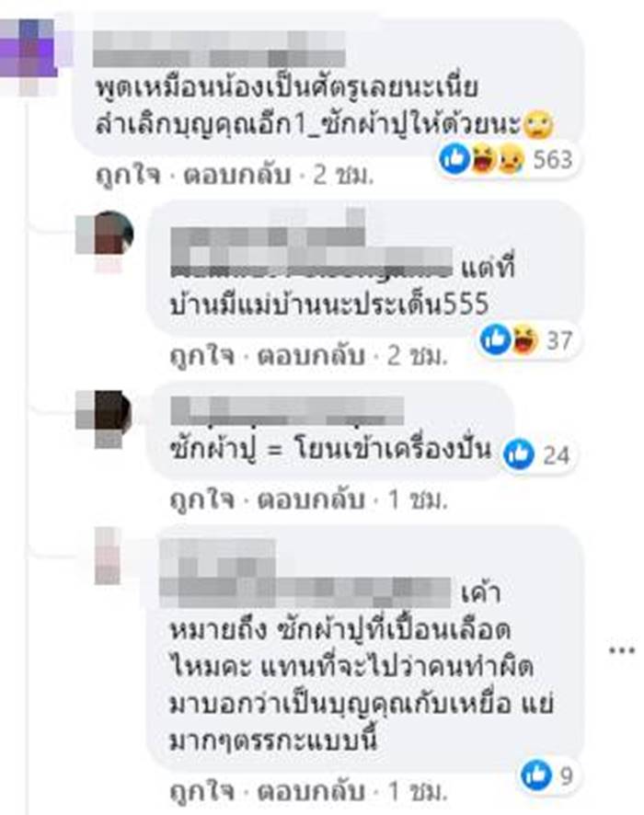Open the first reply's profile avatar
Viewport: 644px width, 815px height.
click(x=106, y=236)
